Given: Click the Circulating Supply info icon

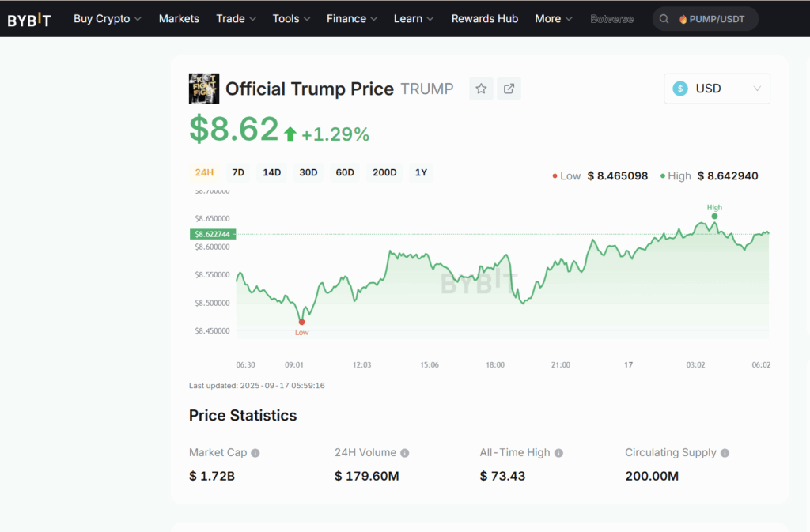Looking at the screenshot, I should (x=725, y=453).
